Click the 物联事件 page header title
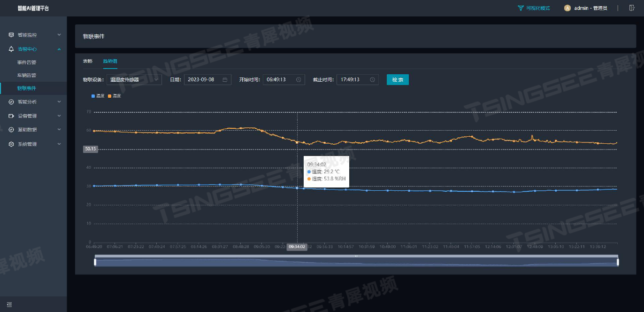644x312 pixels. pos(93,36)
